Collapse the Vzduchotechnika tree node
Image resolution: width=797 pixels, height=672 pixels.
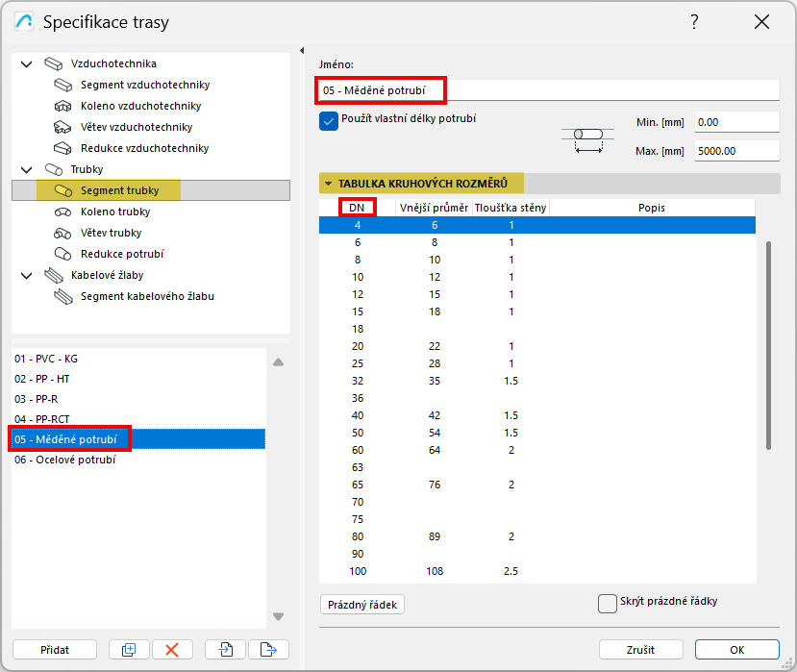point(26,64)
